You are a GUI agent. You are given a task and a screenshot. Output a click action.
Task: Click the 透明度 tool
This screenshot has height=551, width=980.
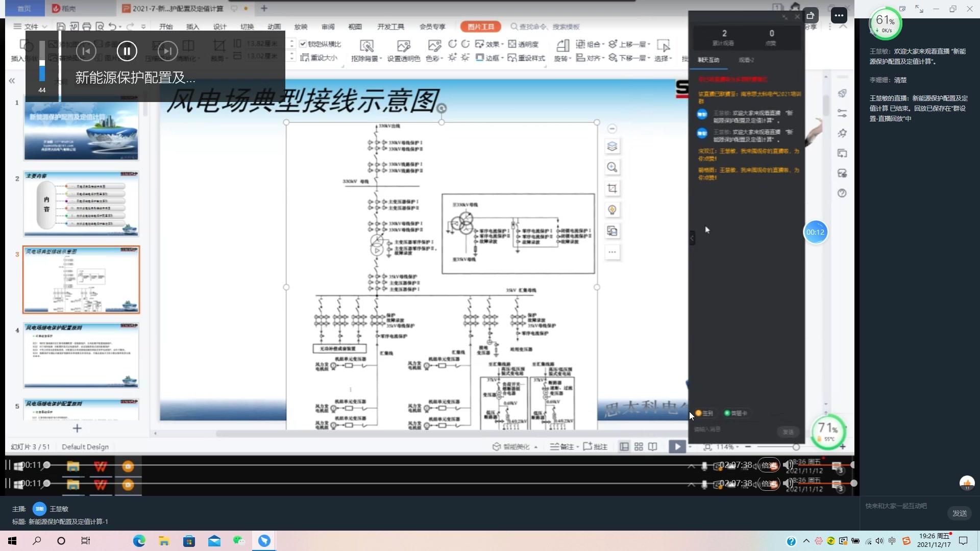point(523,44)
